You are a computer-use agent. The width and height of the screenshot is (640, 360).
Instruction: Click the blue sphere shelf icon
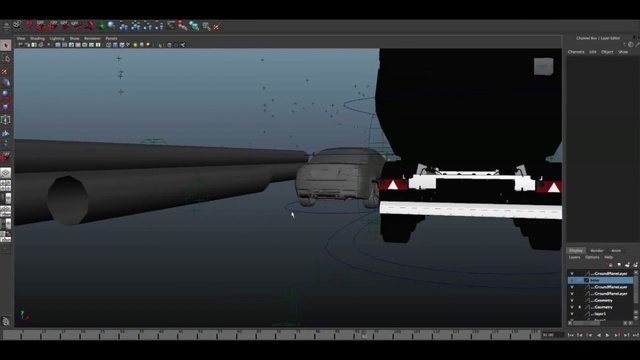[111, 26]
